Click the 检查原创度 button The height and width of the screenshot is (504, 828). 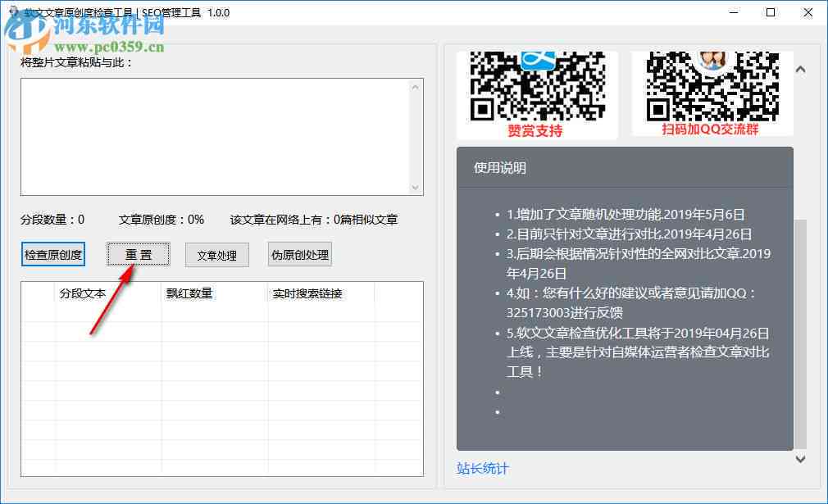(52, 254)
